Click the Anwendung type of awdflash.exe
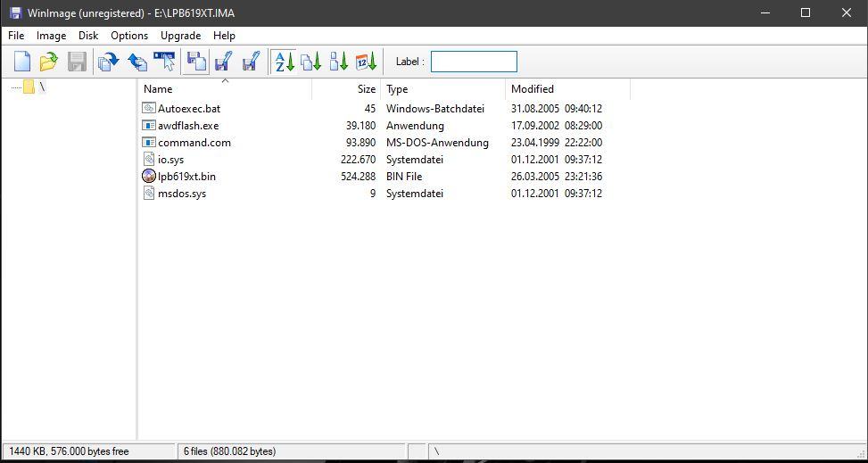This screenshot has height=463, width=868. coord(415,126)
